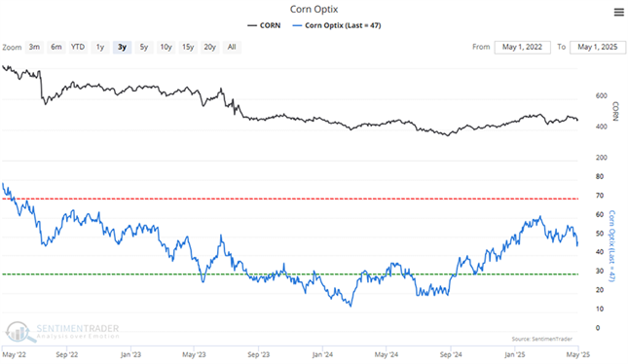Viewport: 628px width, 364px height.
Task: Open the From date field
Action: (x=522, y=47)
